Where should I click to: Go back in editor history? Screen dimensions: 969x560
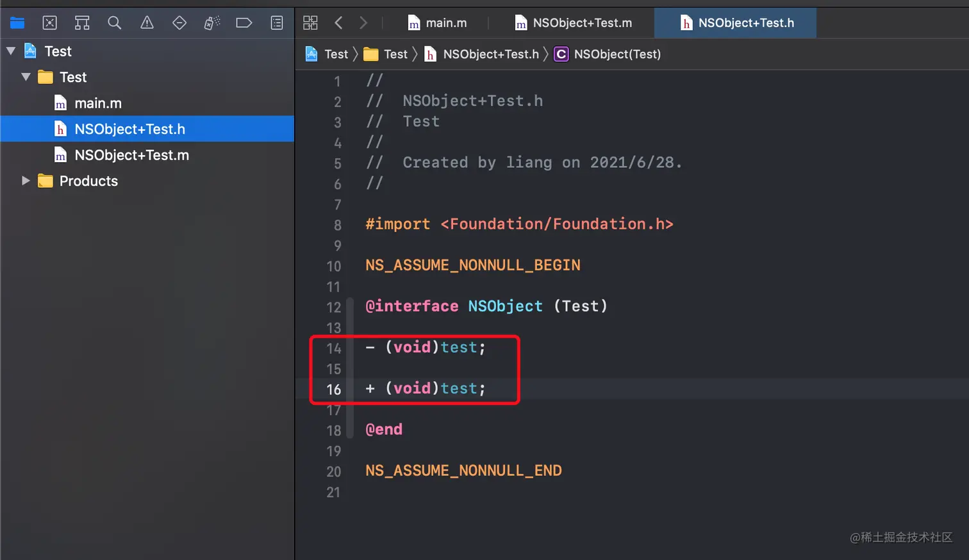pyautogui.click(x=338, y=23)
